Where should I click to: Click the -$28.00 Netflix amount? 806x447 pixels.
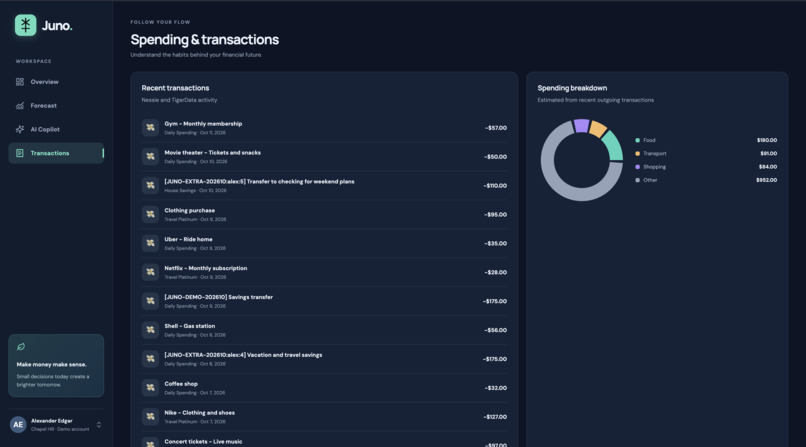496,272
